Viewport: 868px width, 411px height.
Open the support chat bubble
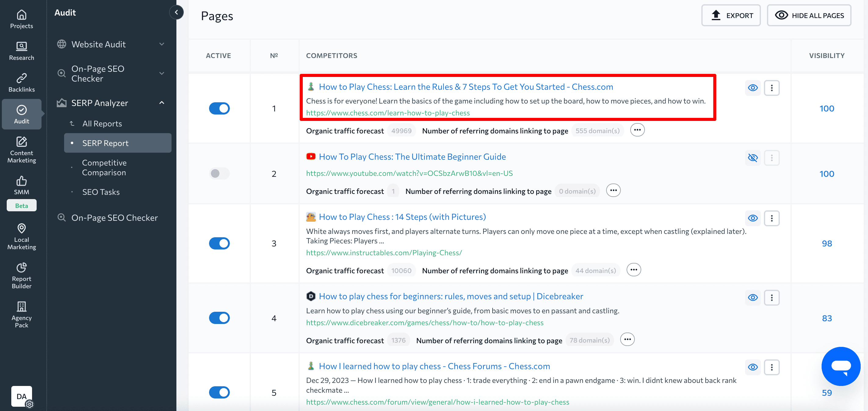[x=841, y=366]
